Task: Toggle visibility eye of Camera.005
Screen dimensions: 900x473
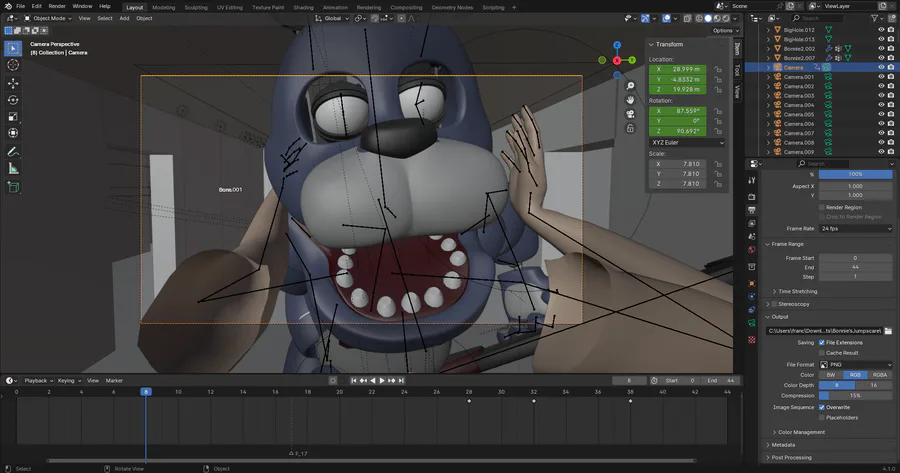Action: tap(881, 114)
